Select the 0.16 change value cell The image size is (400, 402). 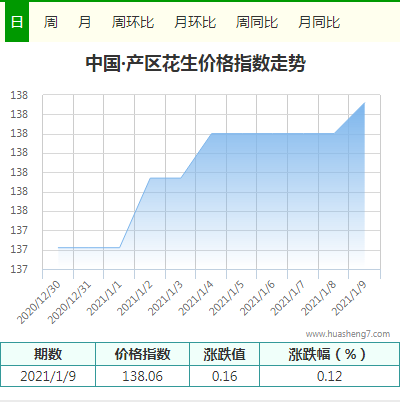click(x=224, y=376)
